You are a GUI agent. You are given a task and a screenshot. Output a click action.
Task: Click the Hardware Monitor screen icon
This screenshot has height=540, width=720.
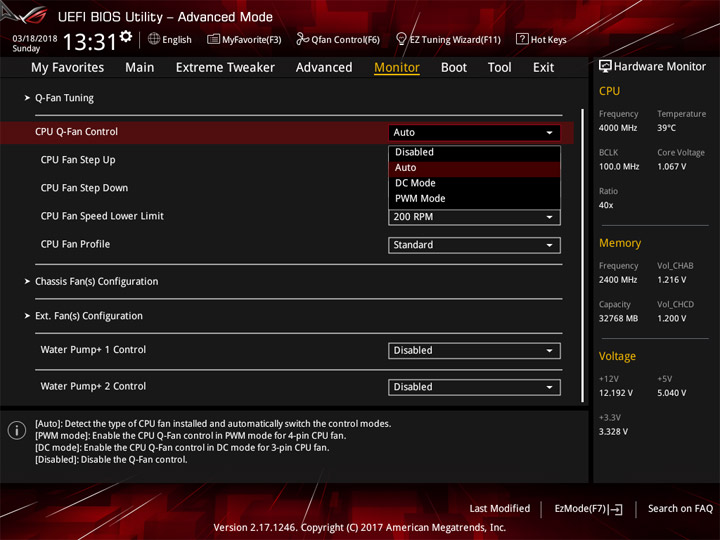[x=605, y=67]
